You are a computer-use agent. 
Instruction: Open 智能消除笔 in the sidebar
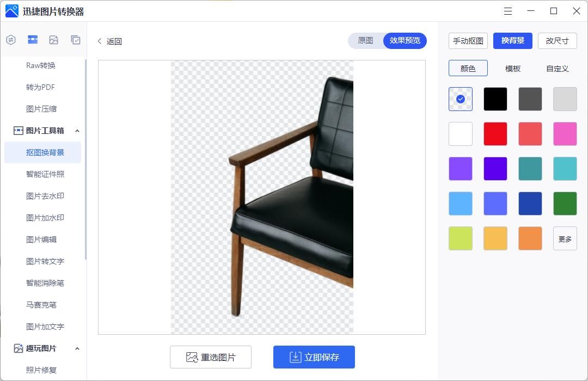[45, 282]
